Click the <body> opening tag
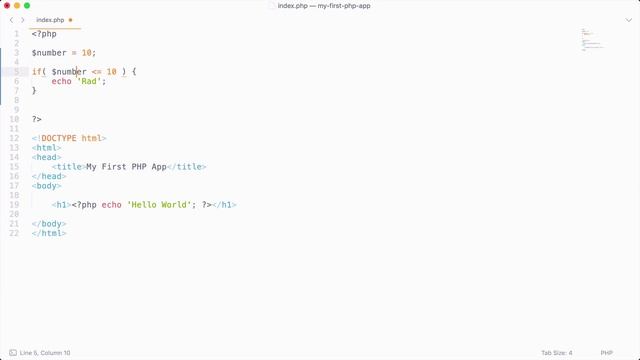This screenshot has height=360, width=640. (x=47, y=186)
